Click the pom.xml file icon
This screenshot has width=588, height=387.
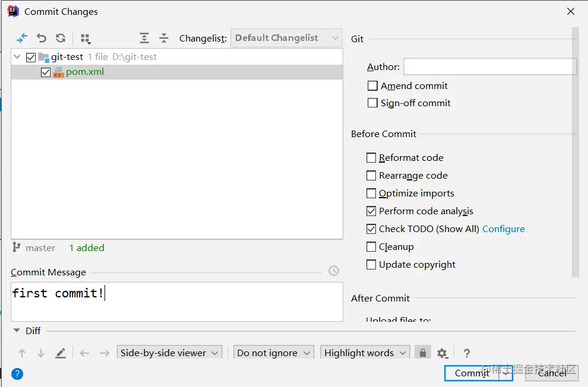coord(58,72)
